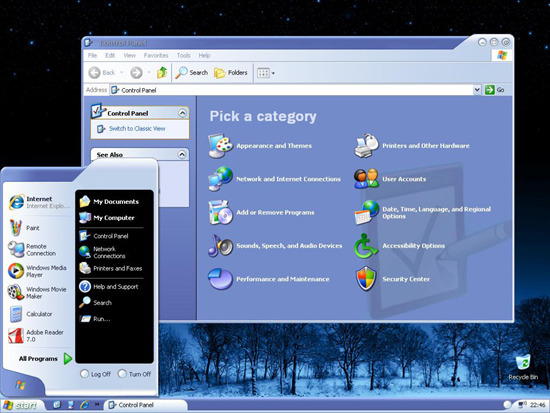The width and height of the screenshot is (550, 413).
Task: Click Switch to Classic View link
Action: (137, 128)
